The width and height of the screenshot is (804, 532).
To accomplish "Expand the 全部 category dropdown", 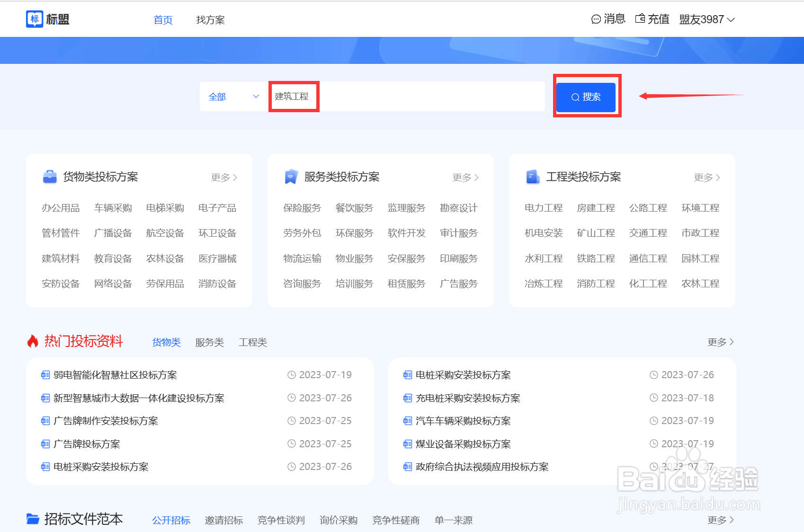I will coord(232,96).
